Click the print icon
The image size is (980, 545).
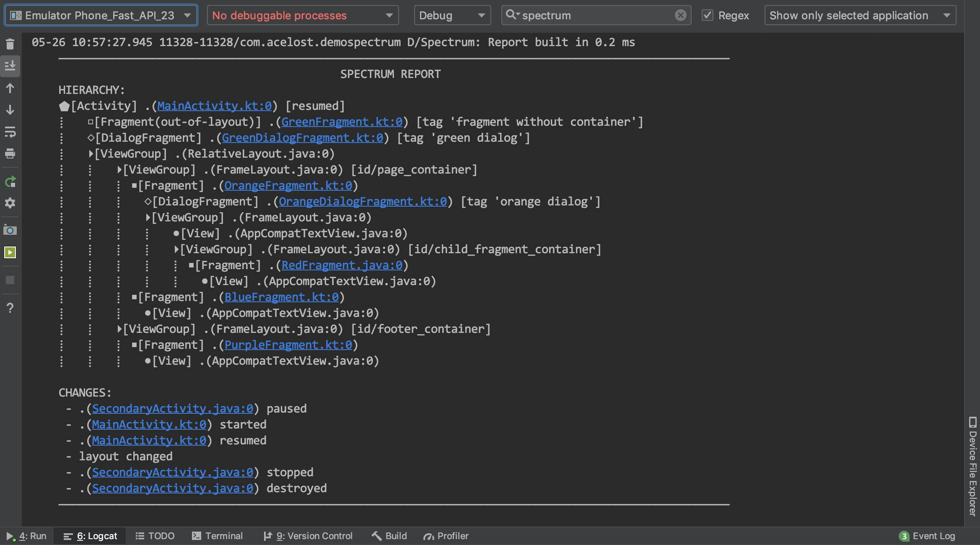[x=10, y=154]
